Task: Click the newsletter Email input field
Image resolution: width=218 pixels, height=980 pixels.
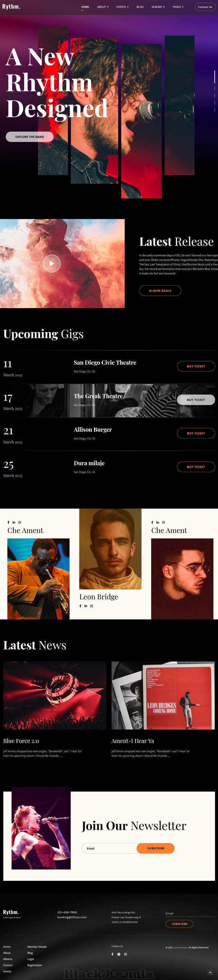Action: [109, 848]
